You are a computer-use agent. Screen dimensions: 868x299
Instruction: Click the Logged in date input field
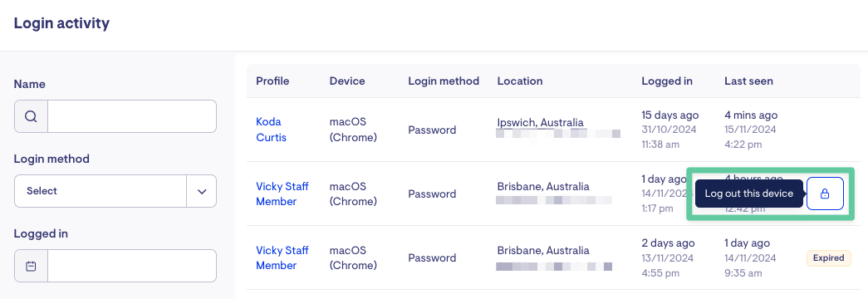[132, 266]
